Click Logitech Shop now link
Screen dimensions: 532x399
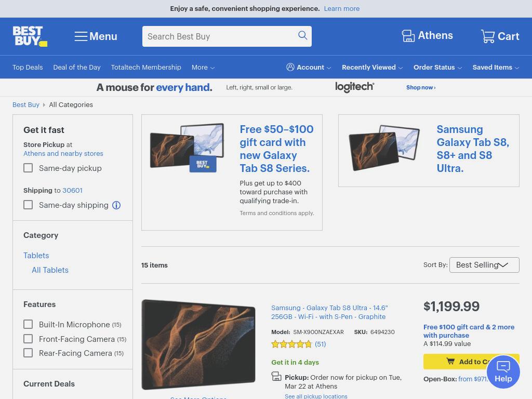(x=421, y=87)
